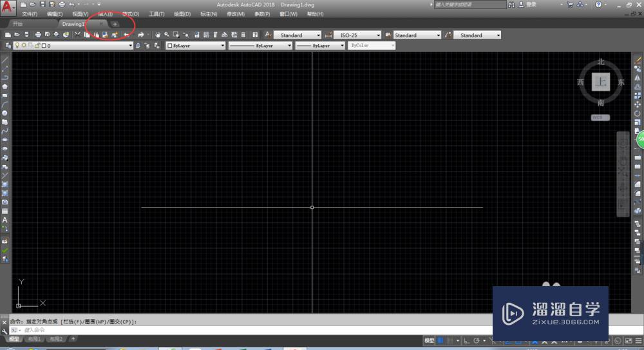Open the 窗口(W) menu

tap(289, 14)
